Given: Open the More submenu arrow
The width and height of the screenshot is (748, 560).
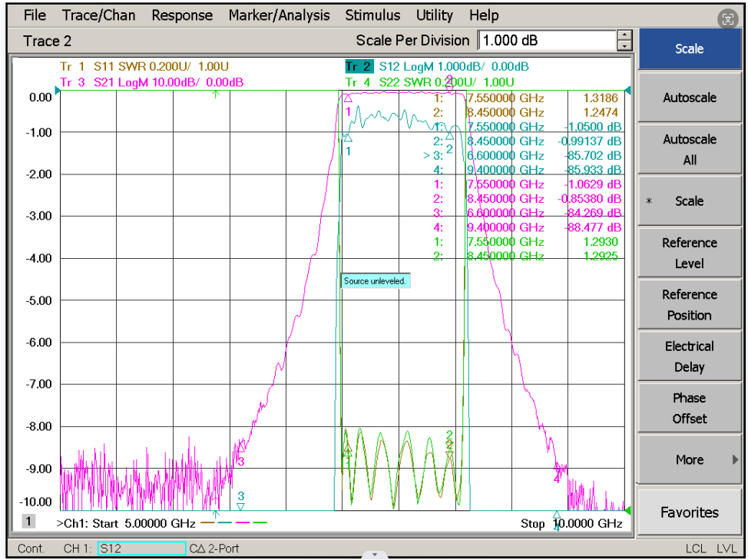Looking at the screenshot, I should click(735, 460).
